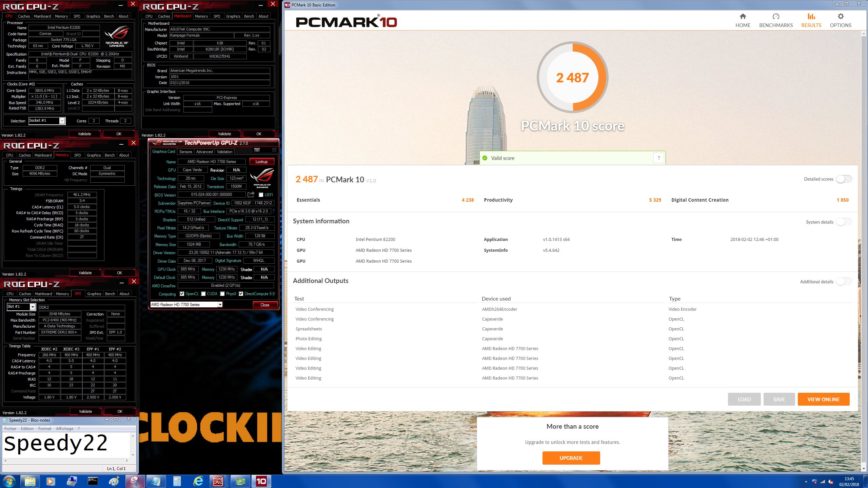Open Affichage menu in Notepad
868x488 pixels.
click(64, 429)
